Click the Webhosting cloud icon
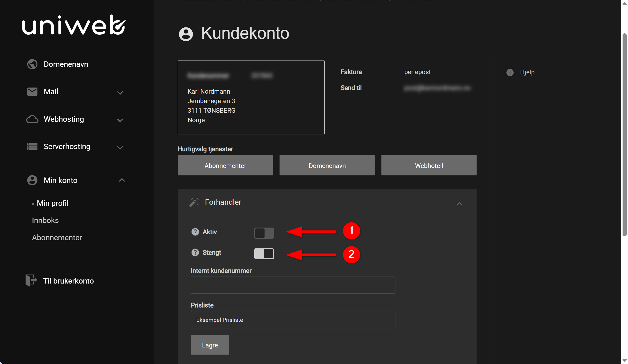This screenshot has height=364, width=628. click(x=32, y=119)
